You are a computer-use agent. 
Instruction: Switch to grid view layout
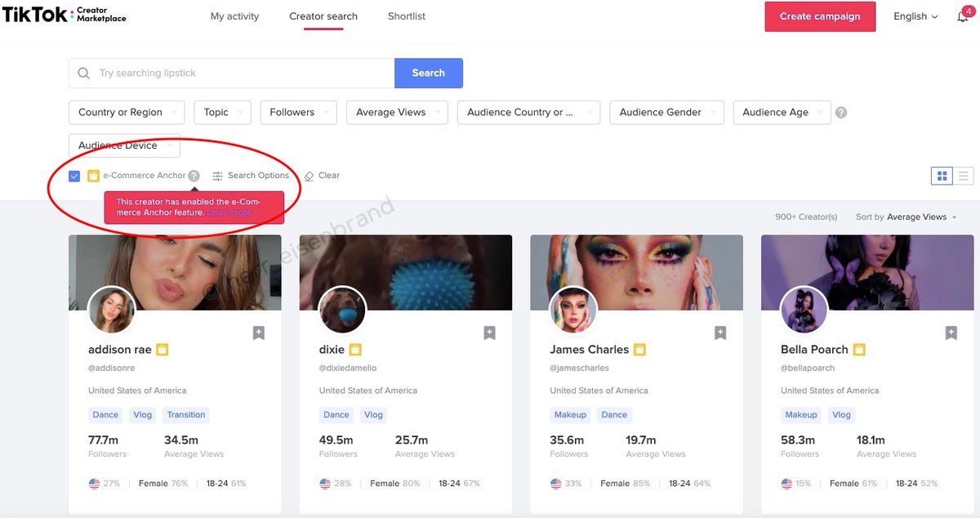[x=942, y=176]
